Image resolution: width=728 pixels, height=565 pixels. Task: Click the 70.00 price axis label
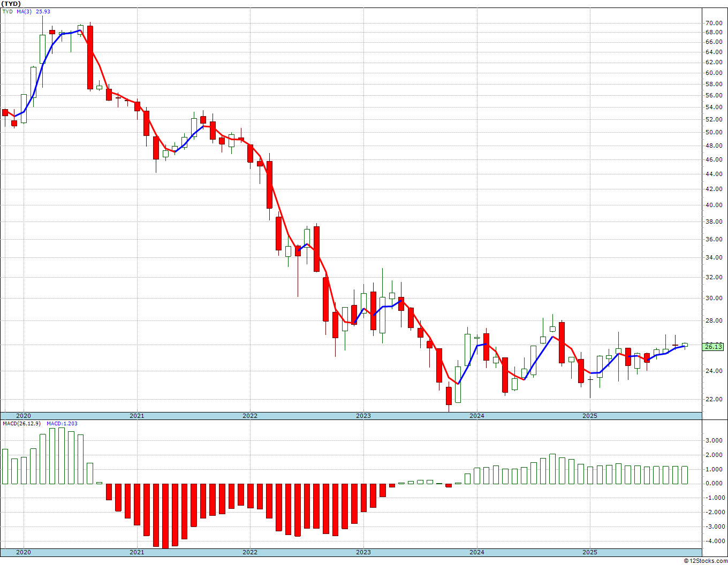point(714,23)
